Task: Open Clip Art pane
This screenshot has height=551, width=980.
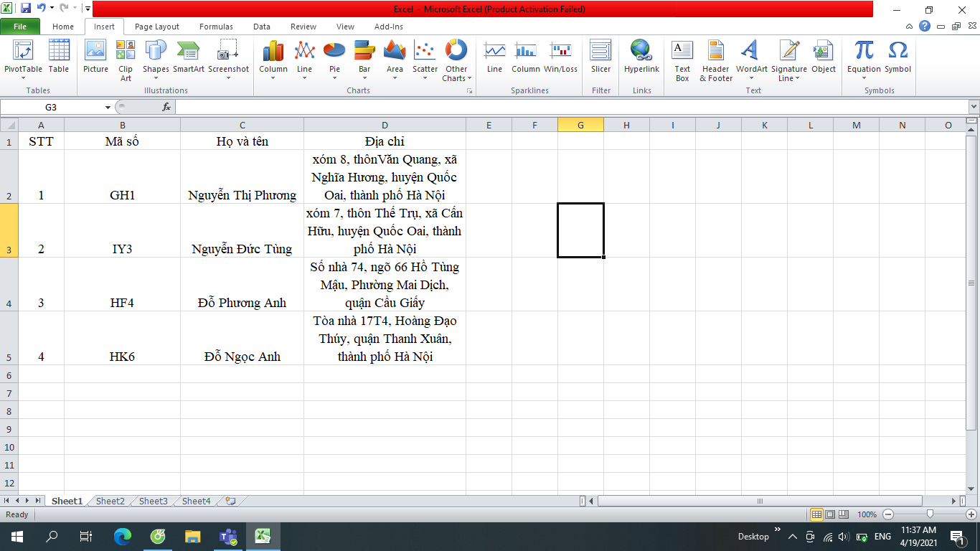Action: pos(126,60)
